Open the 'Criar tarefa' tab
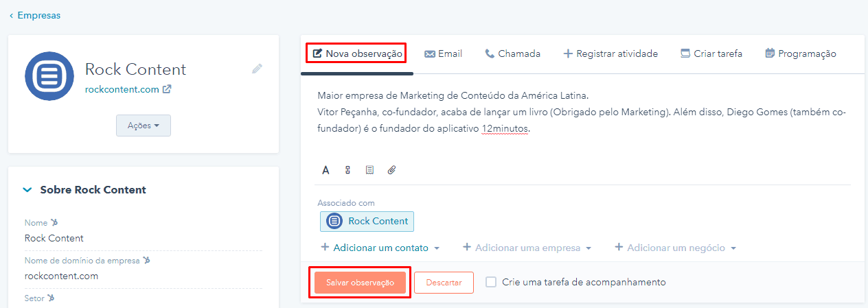This screenshot has height=308, width=868. pos(711,54)
